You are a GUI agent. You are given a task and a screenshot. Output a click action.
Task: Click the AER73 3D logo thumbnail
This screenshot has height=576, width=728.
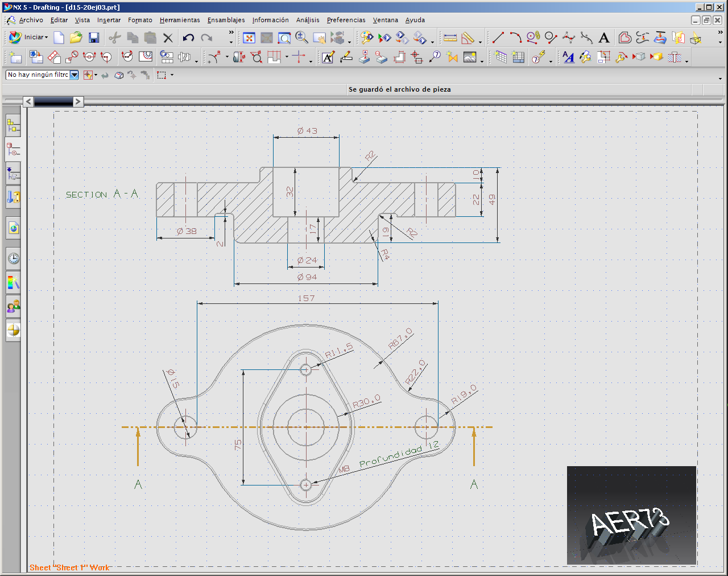pos(631,516)
